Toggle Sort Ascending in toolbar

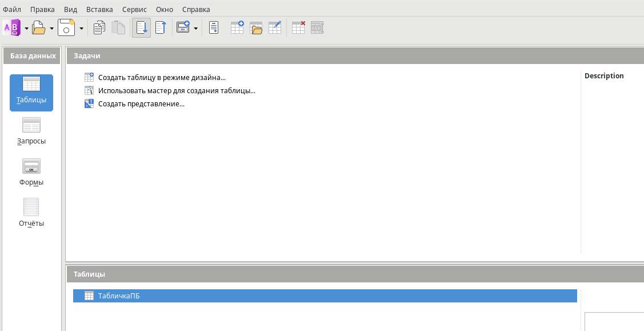[x=141, y=28]
